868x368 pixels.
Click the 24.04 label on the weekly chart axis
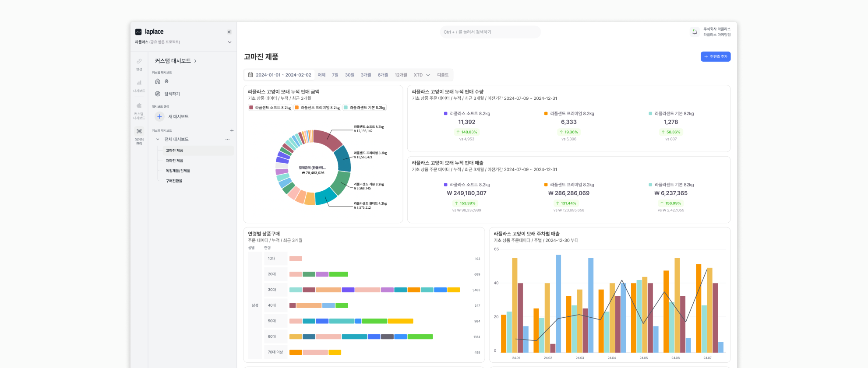pos(611,358)
